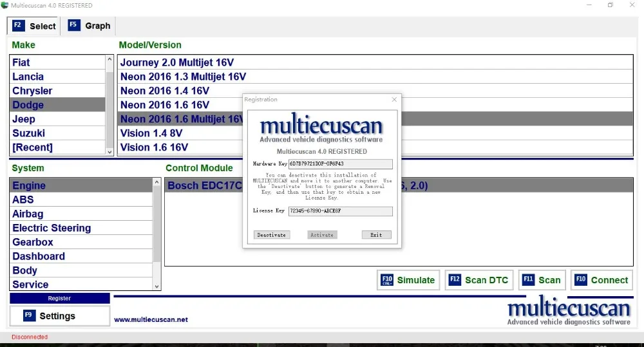The width and height of the screenshot is (644, 347).
Task: Click the Simulate button
Action: (408, 280)
